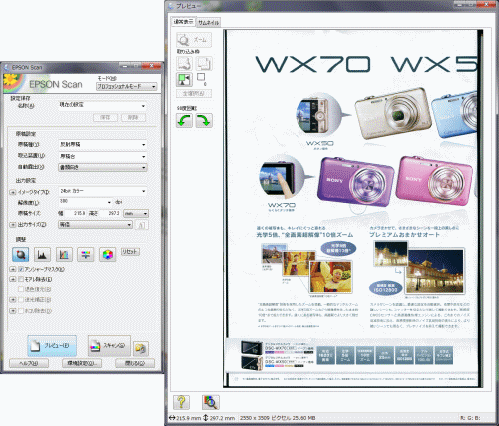Click the Delete (削除) settings button
499x426 pixels.
click(x=133, y=117)
